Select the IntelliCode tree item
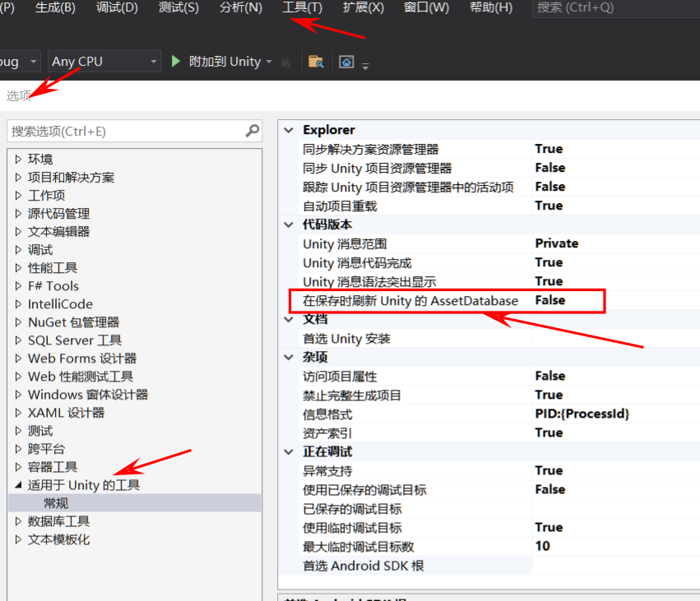 pos(60,304)
